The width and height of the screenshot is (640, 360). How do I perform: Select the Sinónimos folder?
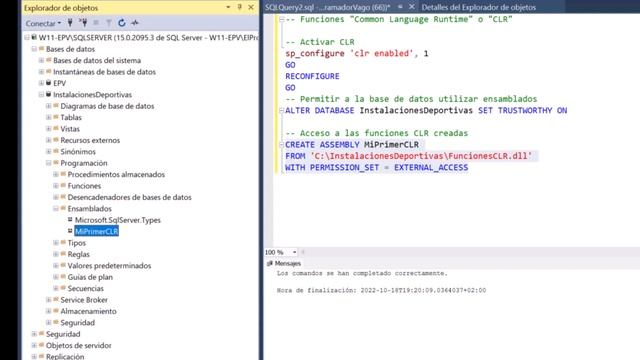78,152
